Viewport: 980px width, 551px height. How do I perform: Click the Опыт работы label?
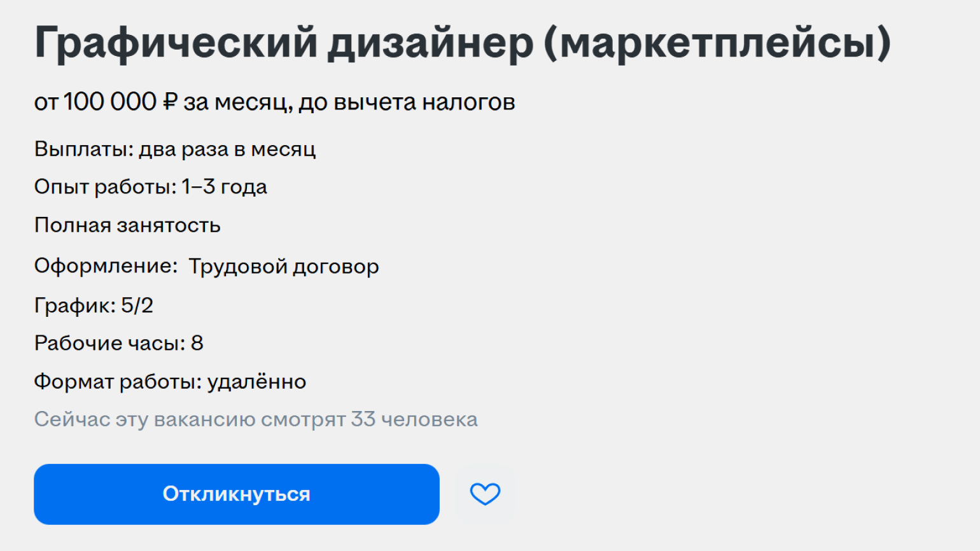coord(105,187)
